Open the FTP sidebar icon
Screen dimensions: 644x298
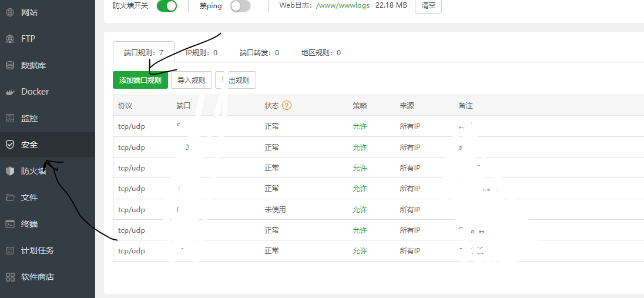[10, 39]
